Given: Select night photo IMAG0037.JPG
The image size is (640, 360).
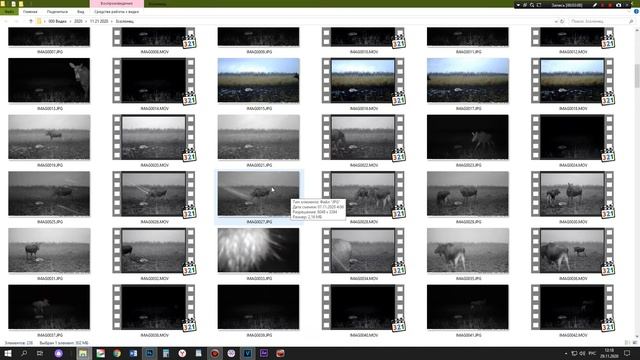Looking at the screenshot, I should pos(49,307).
